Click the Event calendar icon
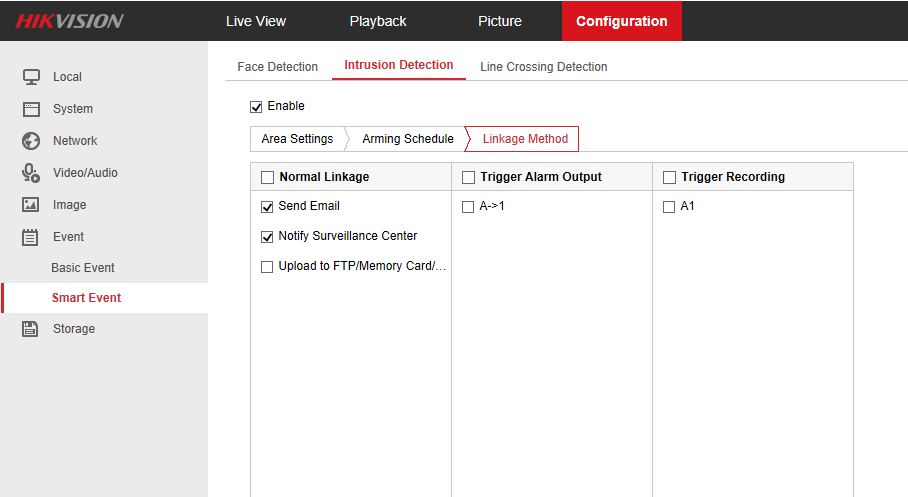Image resolution: width=908 pixels, height=497 pixels. pyautogui.click(x=31, y=237)
